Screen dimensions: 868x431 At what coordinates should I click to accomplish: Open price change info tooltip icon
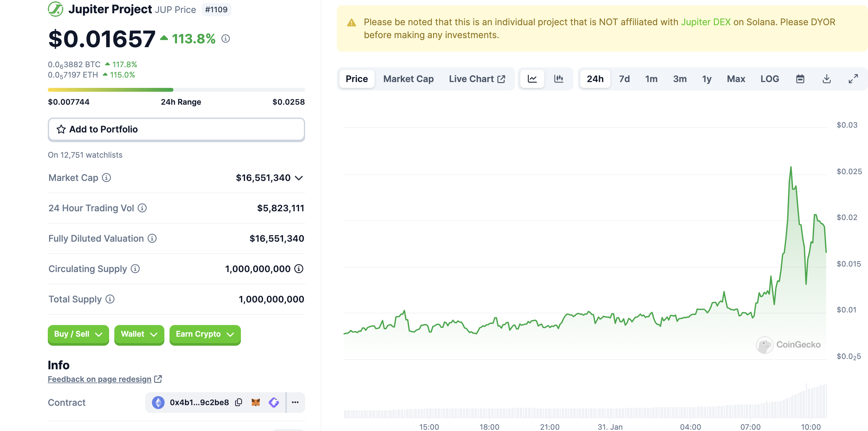pos(225,39)
